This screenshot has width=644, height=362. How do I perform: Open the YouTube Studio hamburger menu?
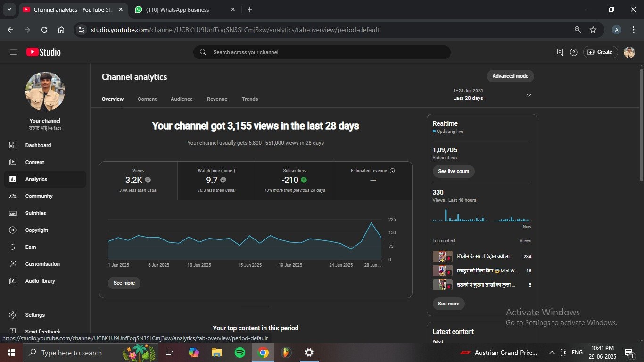click(x=13, y=52)
